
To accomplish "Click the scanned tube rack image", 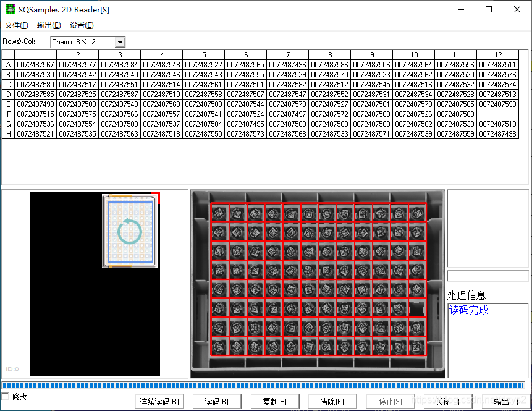I will tap(318, 284).
